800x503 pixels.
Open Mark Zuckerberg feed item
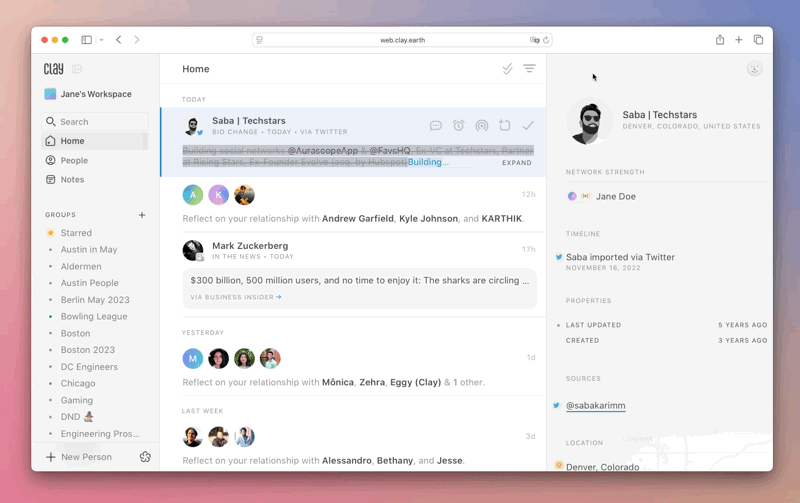tap(250, 246)
